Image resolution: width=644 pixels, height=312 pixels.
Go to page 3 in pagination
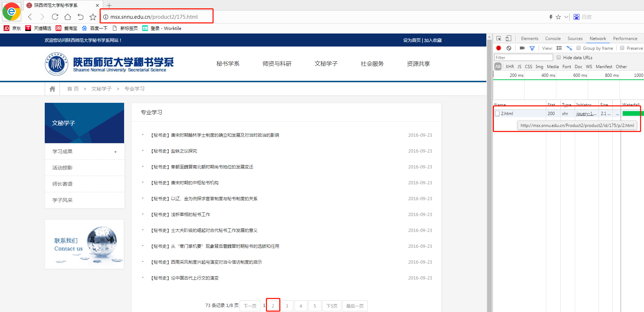pyautogui.click(x=287, y=306)
